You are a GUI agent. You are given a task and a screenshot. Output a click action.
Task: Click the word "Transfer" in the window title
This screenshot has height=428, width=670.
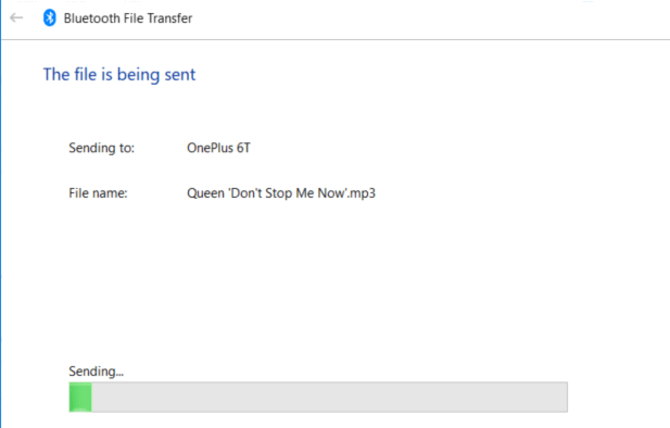tap(170, 18)
